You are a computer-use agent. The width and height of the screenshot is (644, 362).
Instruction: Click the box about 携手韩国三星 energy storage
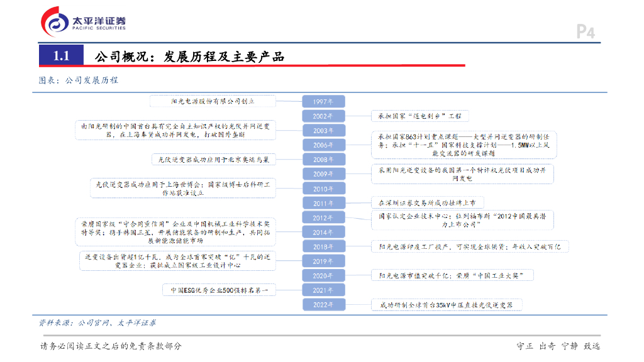pos(175,232)
